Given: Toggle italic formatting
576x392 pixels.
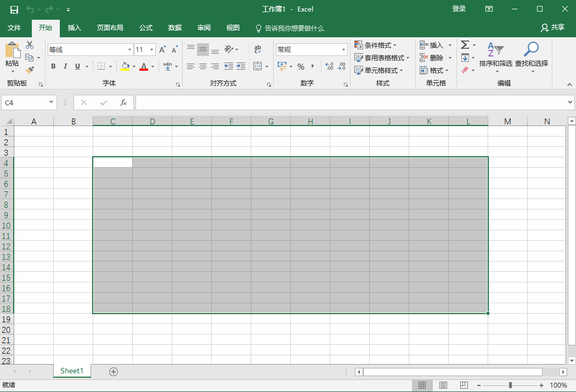Looking at the screenshot, I should [x=65, y=66].
